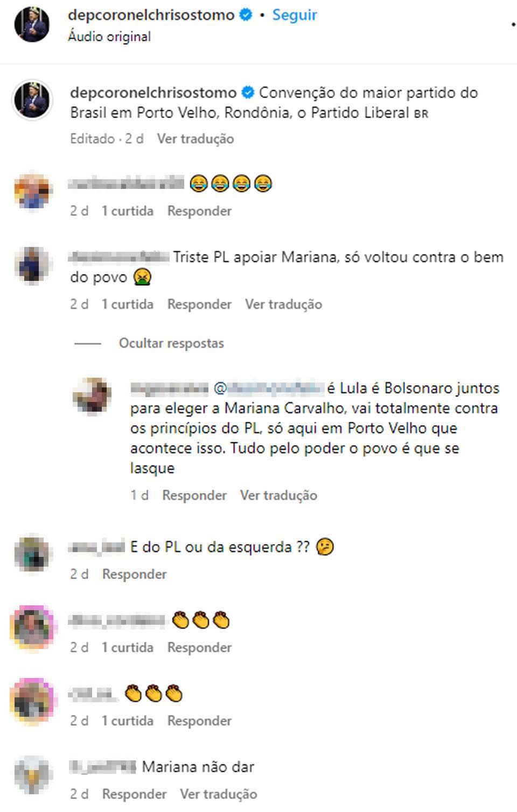517x812 pixels.
Task: Reply to the laughing emojis comment
Action: [199, 211]
